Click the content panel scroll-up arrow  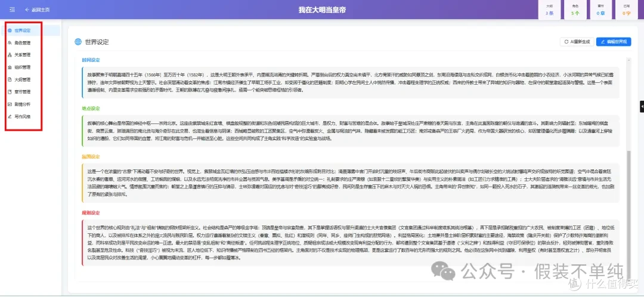(628, 60)
